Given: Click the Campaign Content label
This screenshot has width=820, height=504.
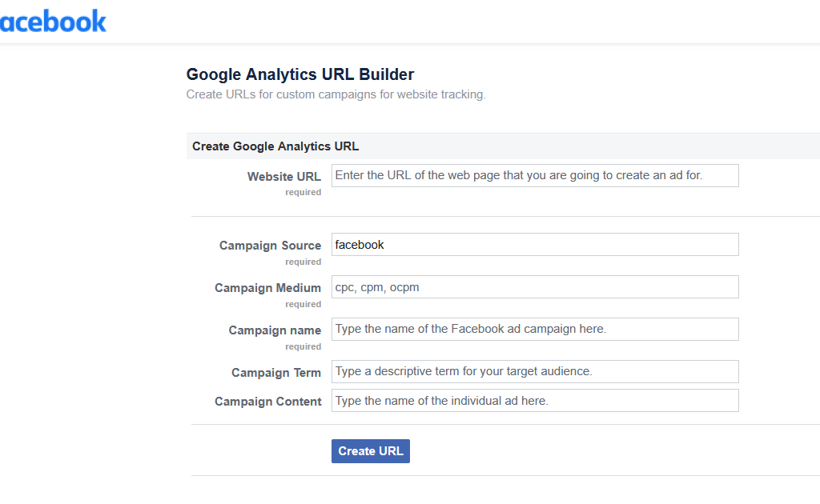Looking at the screenshot, I should point(267,402).
